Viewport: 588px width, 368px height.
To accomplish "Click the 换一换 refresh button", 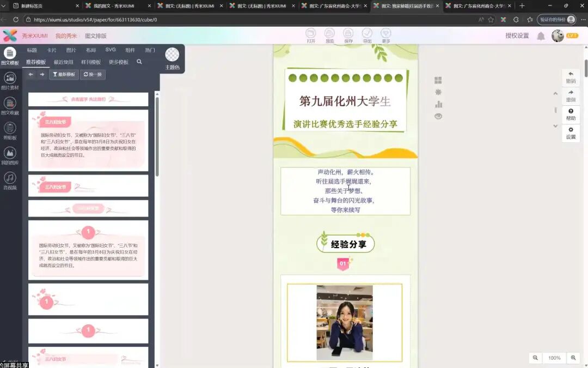I will click(93, 74).
